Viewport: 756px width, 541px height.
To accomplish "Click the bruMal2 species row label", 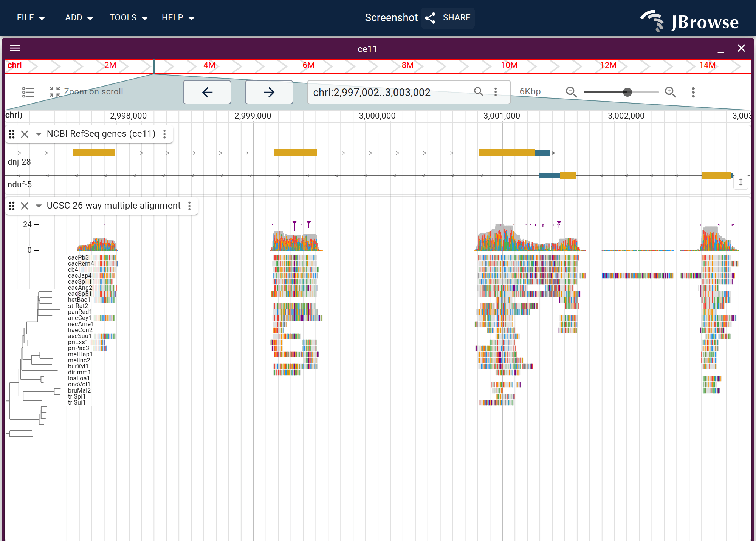I will point(79,391).
